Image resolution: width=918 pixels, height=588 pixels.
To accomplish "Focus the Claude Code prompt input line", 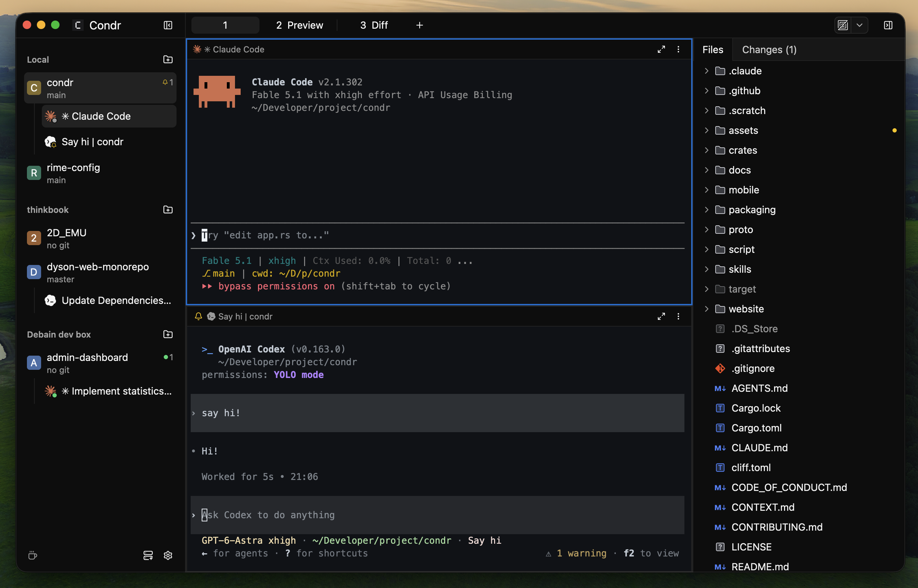I will coord(437,236).
